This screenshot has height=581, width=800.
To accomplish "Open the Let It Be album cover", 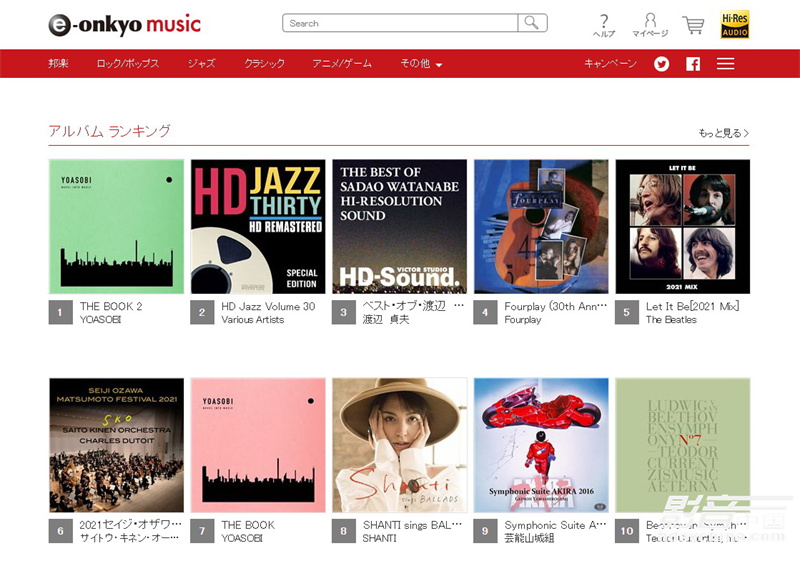I will point(683,226).
